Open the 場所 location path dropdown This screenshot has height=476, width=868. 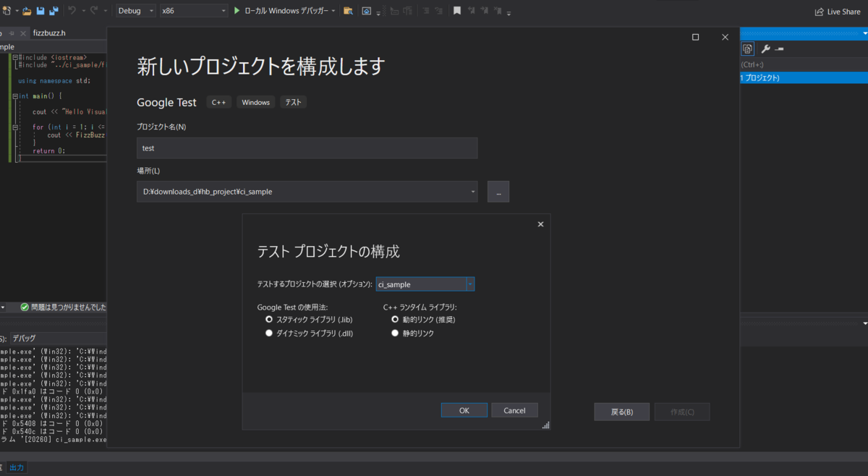473,192
